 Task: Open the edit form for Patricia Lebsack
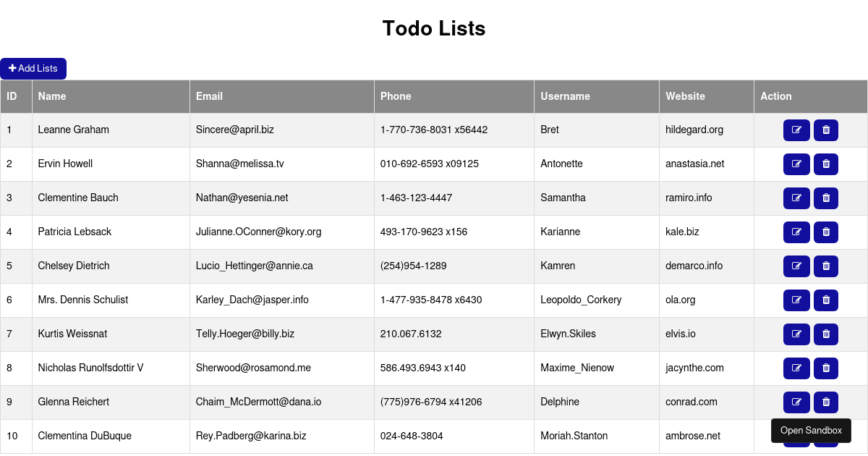coord(796,232)
